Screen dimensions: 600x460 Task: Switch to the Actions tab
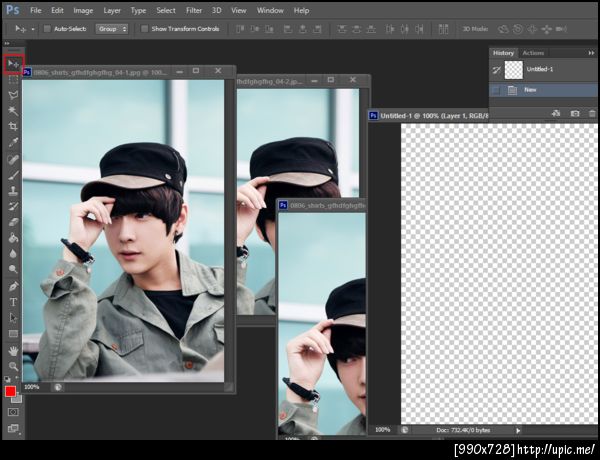click(533, 53)
